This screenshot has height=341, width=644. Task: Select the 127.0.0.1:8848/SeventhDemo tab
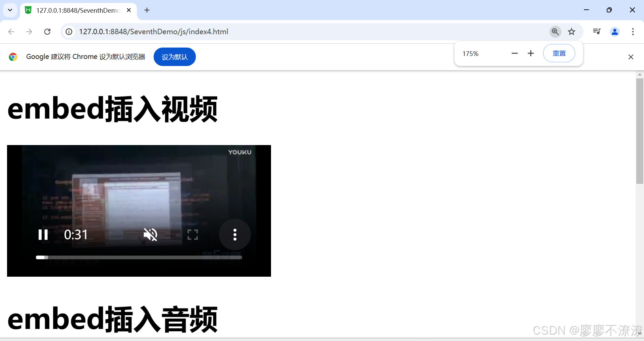[78, 10]
